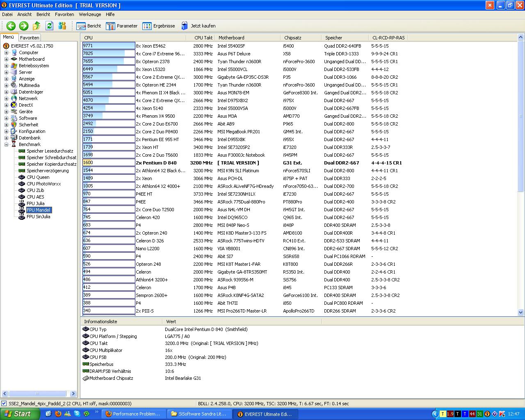Click the Jetzt kaufen shopping bag button

coord(198,26)
